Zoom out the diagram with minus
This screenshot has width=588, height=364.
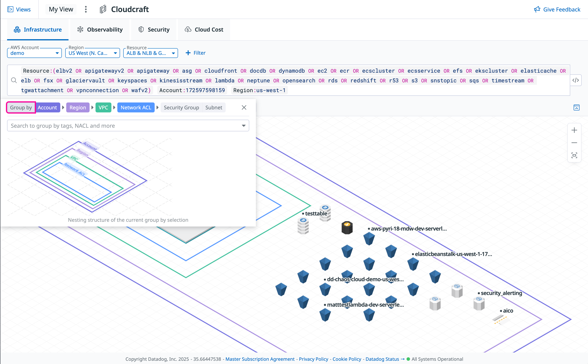(x=574, y=143)
